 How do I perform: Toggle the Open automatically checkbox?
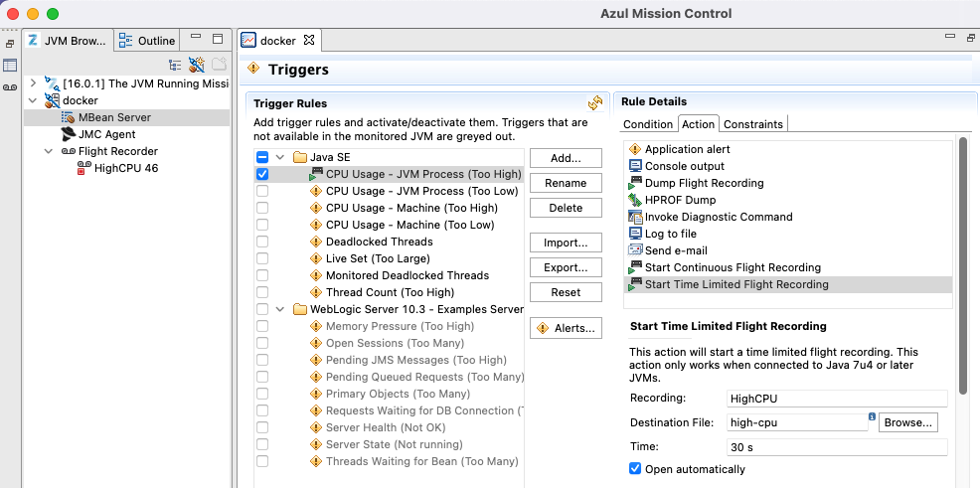point(636,469)
